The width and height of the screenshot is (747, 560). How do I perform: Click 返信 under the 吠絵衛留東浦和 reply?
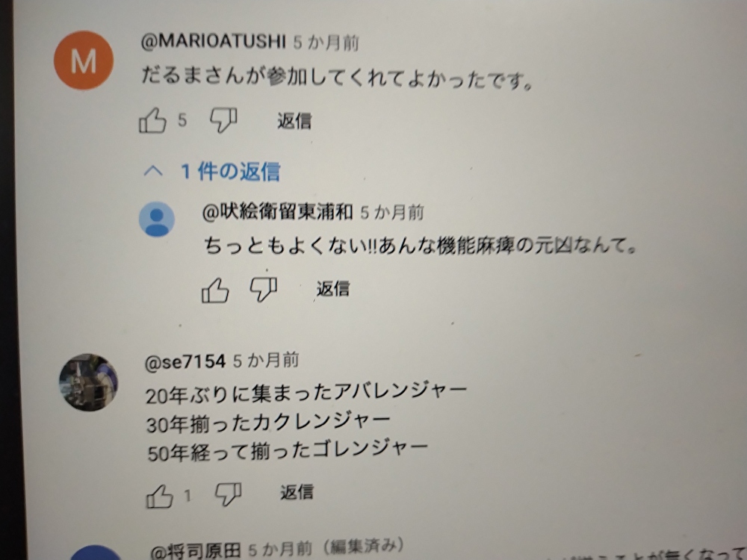coord(333,288)
